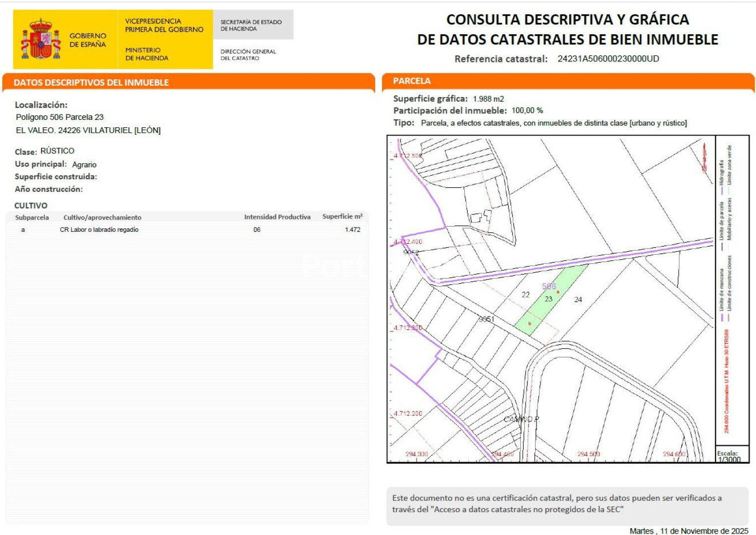The height and width of the screenshot is (535, 756).
Task: Click subparcel marker 'a' inside green parcel
Action: tap(558, 292)
